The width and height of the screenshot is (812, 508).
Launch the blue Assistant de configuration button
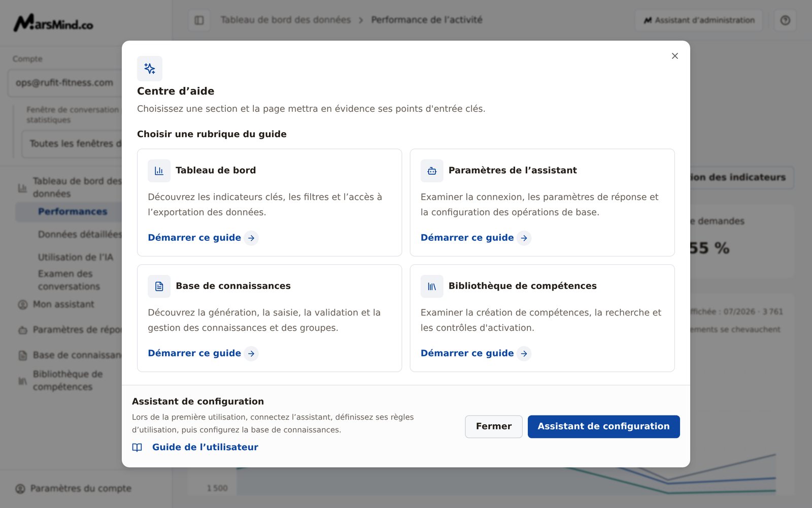[x=603, y=427]
